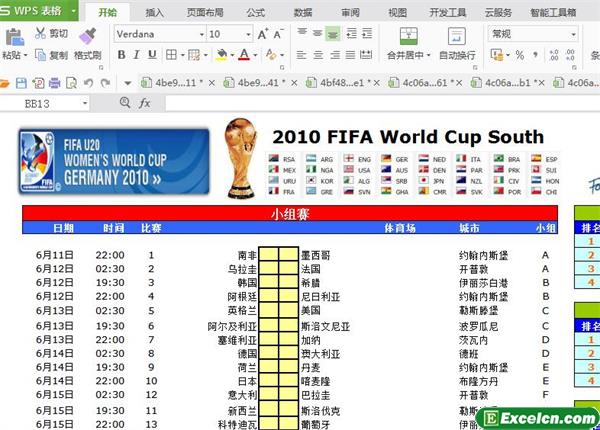Open the number format 常规 dropdown
The image size is (600, 430).
pyautogui.click(x=573, y=34)
